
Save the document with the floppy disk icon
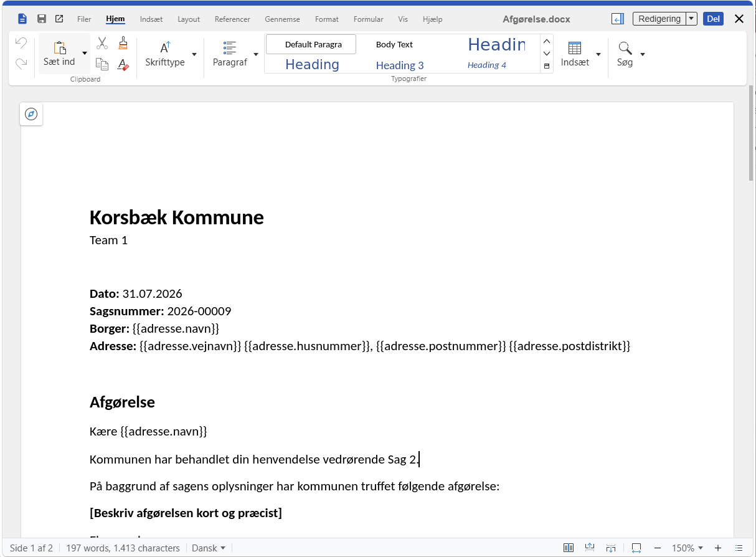(42, 19)
